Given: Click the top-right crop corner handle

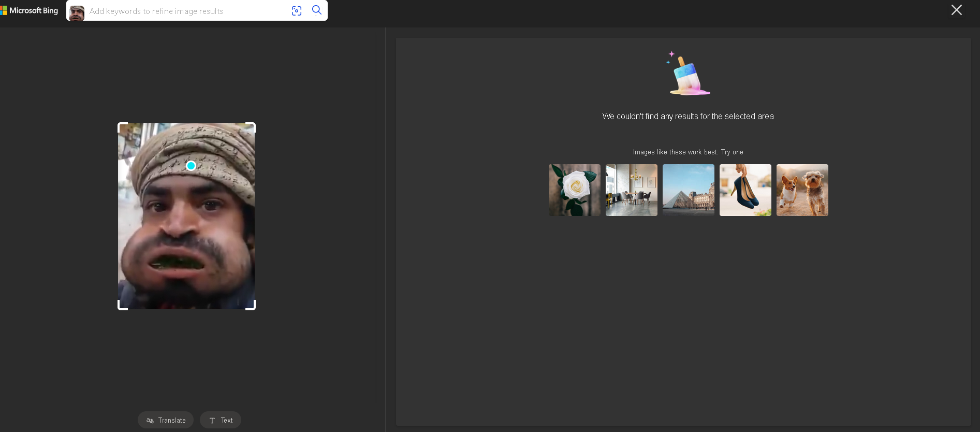Looking at the screenshot, I should [x=251, y=127].
